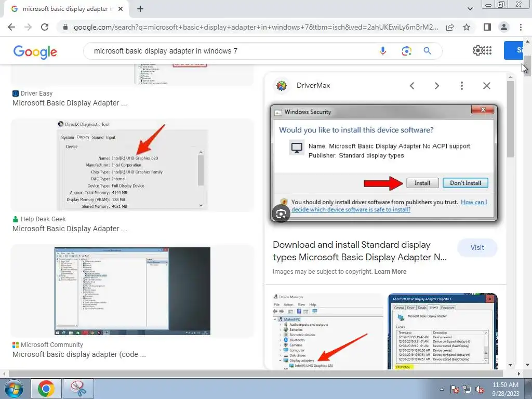Click 'Microsoft basic display adapter (code ...' caption

[79, 354]
